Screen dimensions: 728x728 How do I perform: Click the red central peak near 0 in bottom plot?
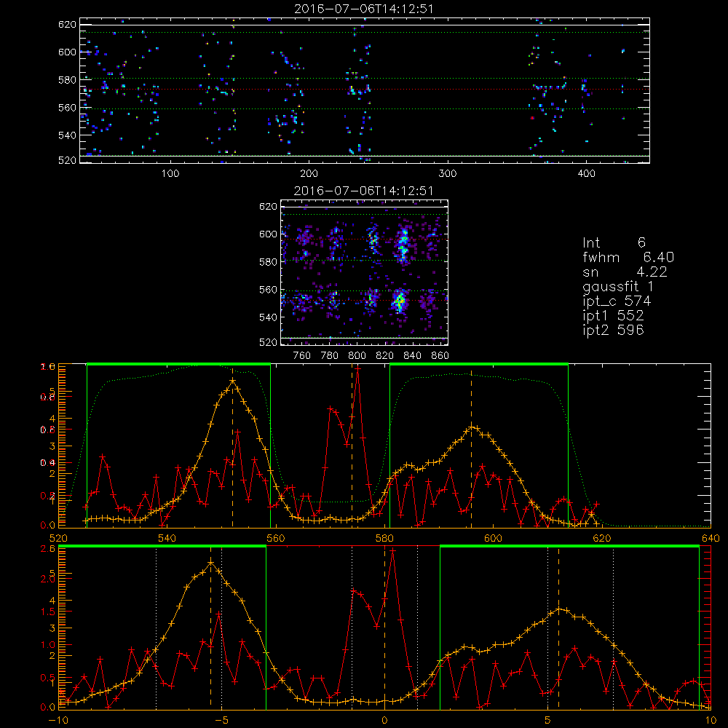click(x=393, y=550)
